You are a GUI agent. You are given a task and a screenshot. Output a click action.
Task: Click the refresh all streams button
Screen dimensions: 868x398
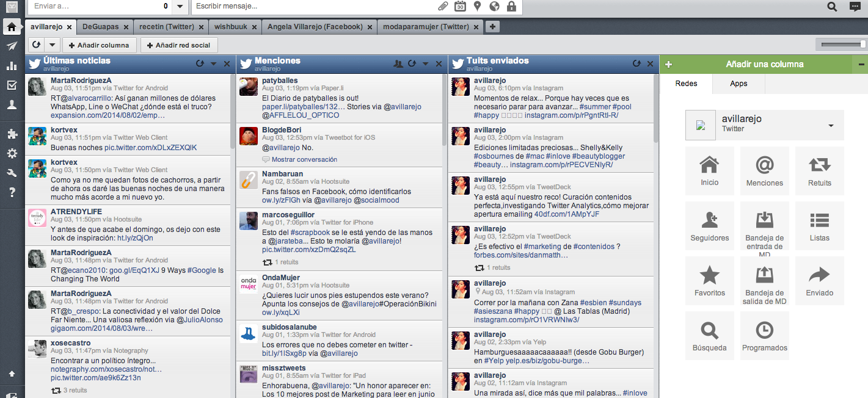click(36, 45)
